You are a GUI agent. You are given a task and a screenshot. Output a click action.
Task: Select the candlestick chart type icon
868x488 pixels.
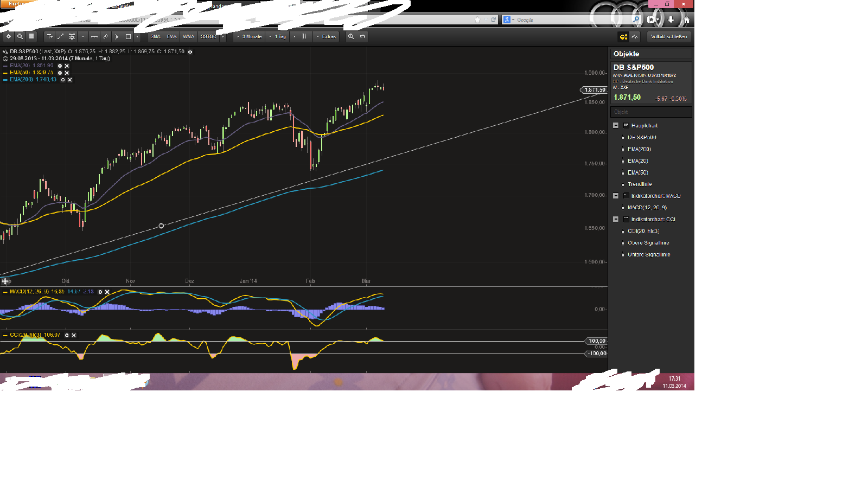(304, 36)
